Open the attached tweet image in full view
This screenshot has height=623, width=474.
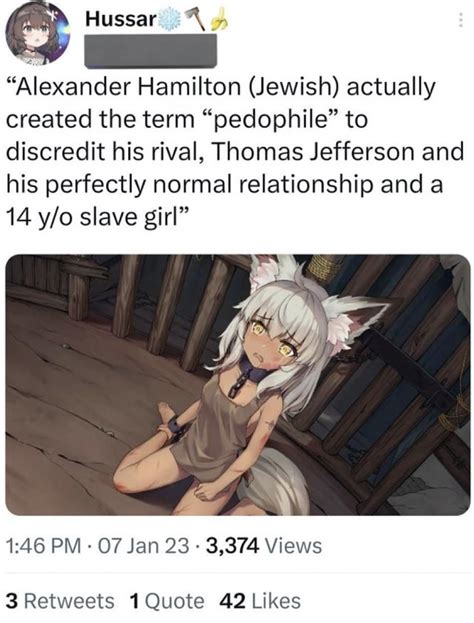[238, 385]
